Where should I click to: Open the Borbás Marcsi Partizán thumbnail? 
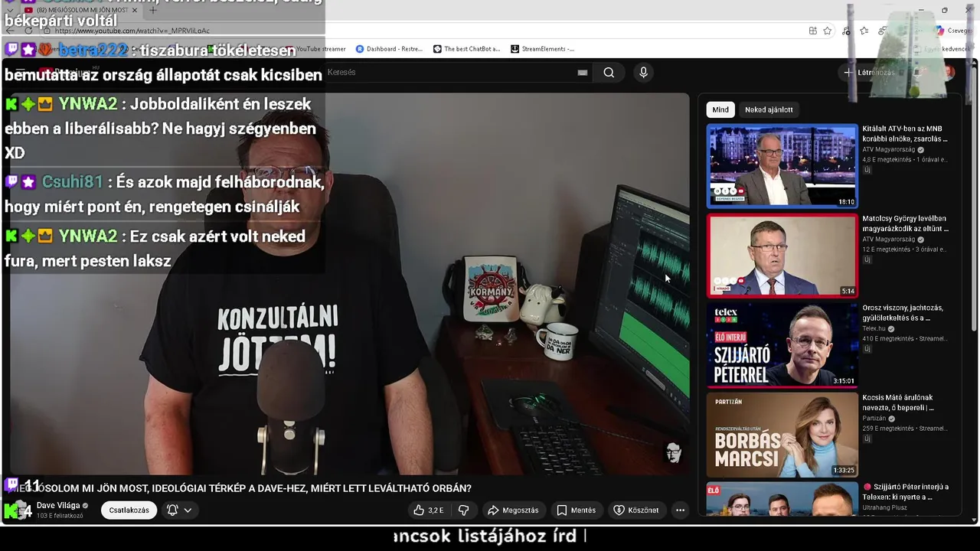[x=782, y=434]
